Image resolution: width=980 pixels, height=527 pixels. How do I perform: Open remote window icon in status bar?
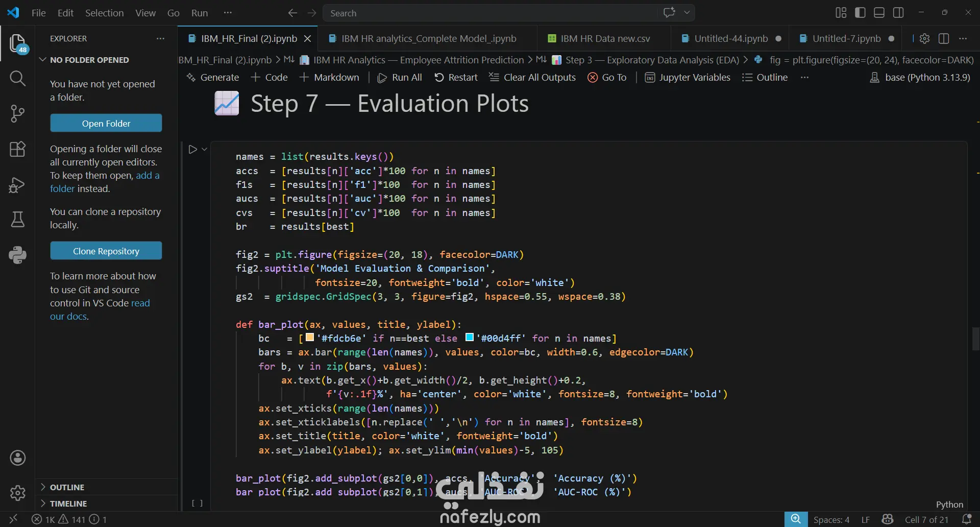coord(13,519)
